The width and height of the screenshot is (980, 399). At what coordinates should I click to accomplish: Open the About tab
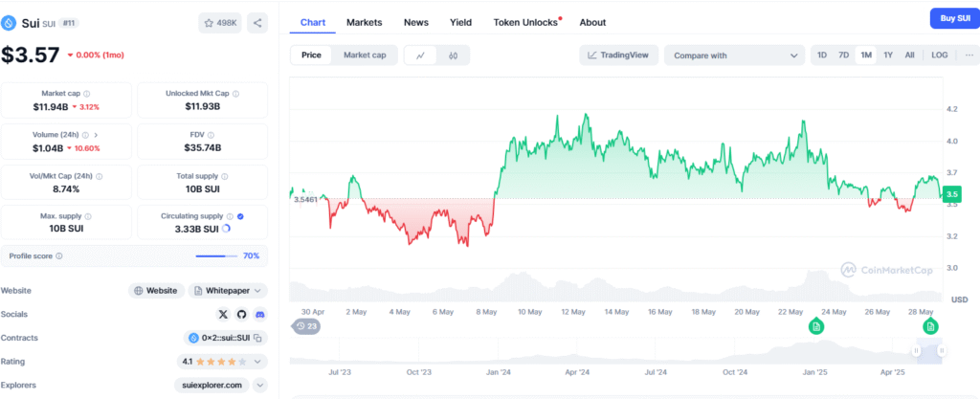[592, 22]
